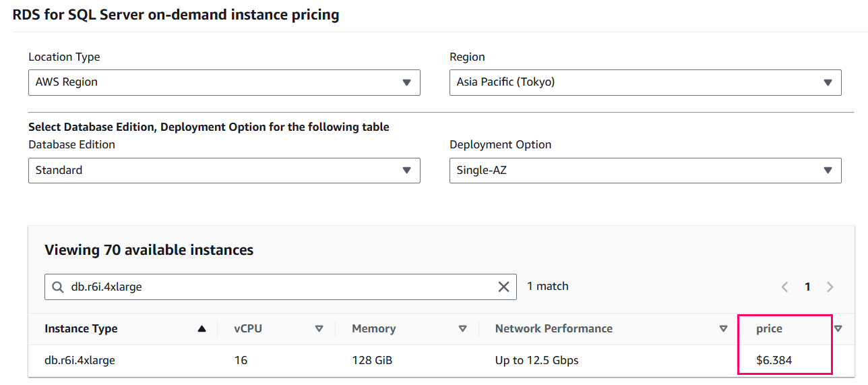Image resolution: width=868 pixels, height=385 pixels.
Task: Clear the instance search with the X icon
Action: pyautogui.click(x=503, y=287)
